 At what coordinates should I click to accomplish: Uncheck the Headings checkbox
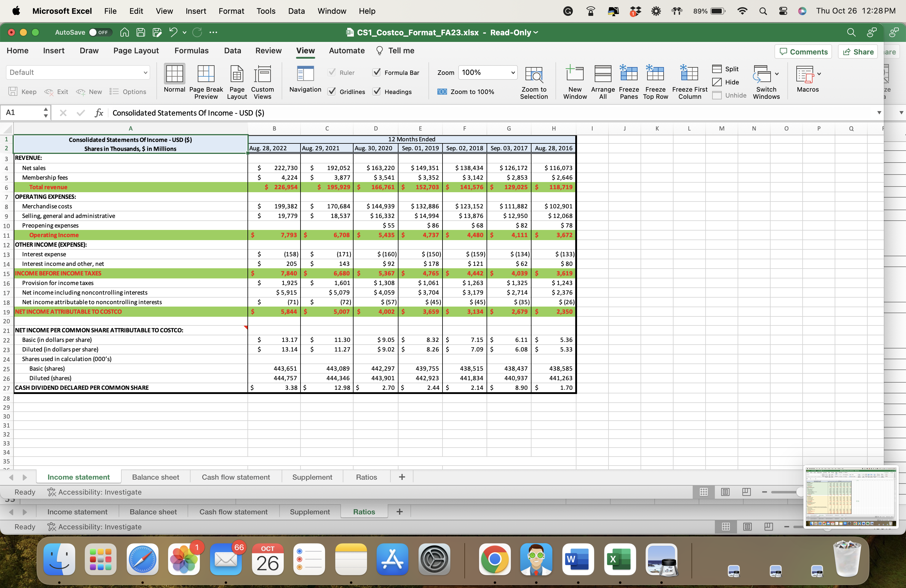coord(377,91)
